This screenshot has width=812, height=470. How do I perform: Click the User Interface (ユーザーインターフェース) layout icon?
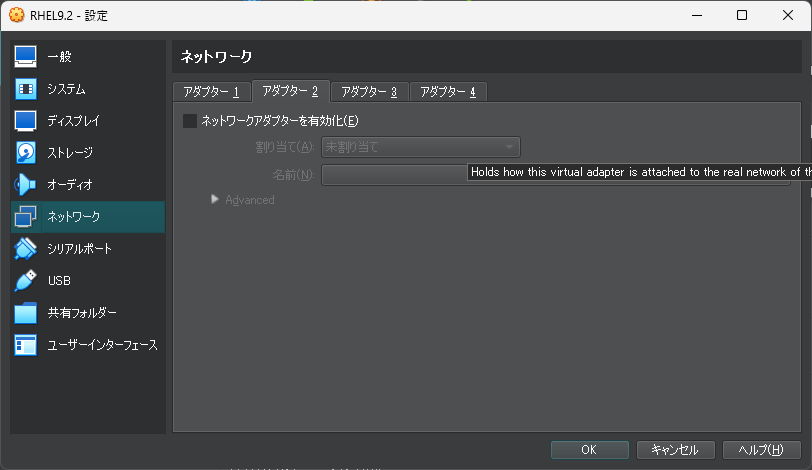point(25,345)
